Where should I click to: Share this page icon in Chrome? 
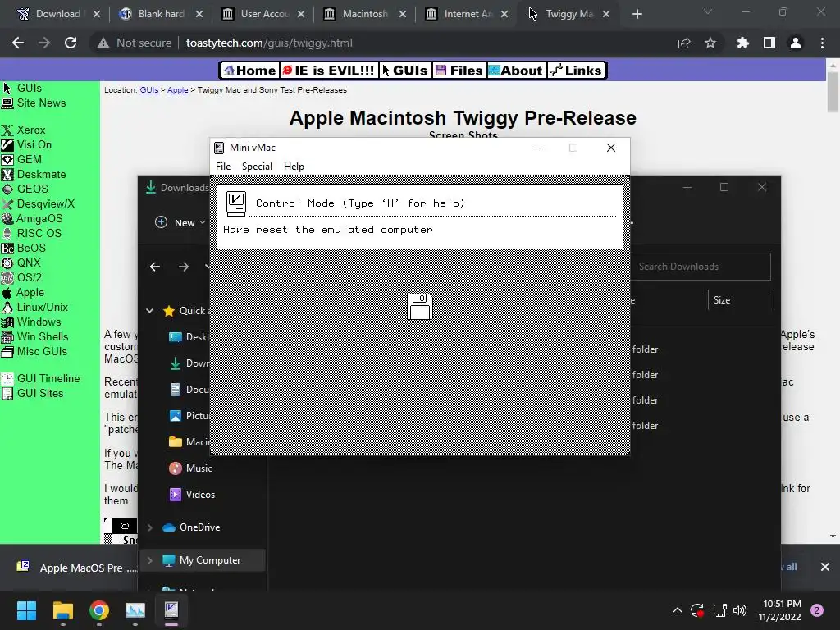click(x=684, y=43)
